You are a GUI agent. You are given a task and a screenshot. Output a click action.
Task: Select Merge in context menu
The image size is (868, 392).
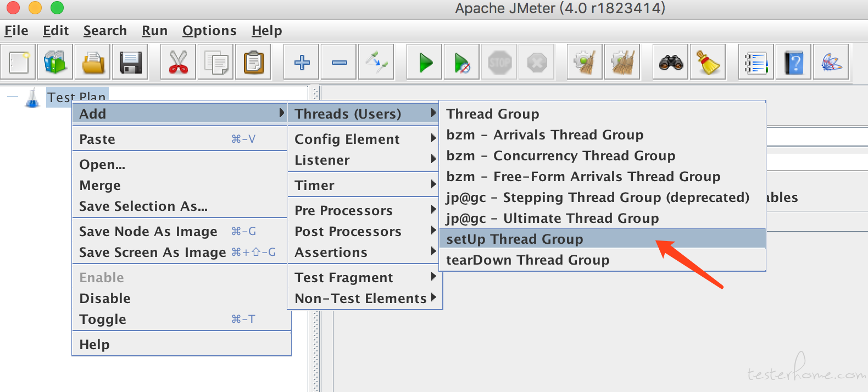180,185
